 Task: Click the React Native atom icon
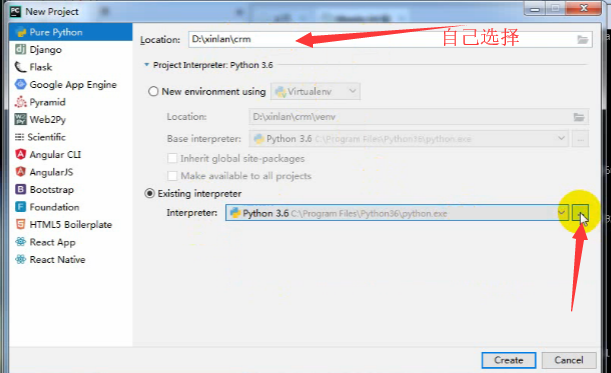click(x=20, y=259)
